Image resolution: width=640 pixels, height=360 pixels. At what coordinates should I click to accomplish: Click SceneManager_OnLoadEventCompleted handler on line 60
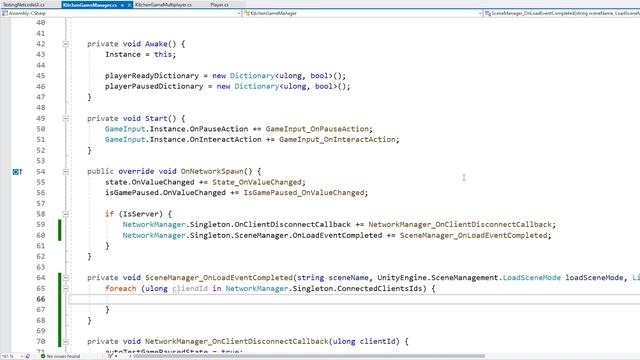coord(473,236)
